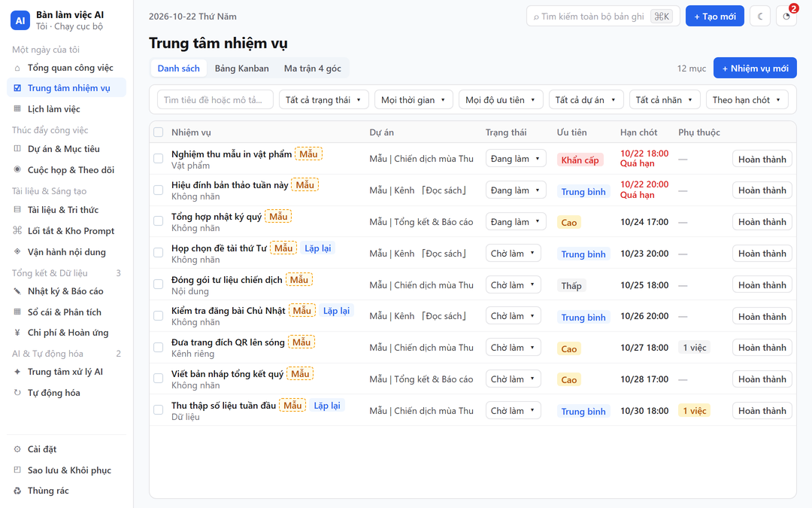
Task: Open the Tất cả trạng thái filter dropdown
Action: pos(323,99)
